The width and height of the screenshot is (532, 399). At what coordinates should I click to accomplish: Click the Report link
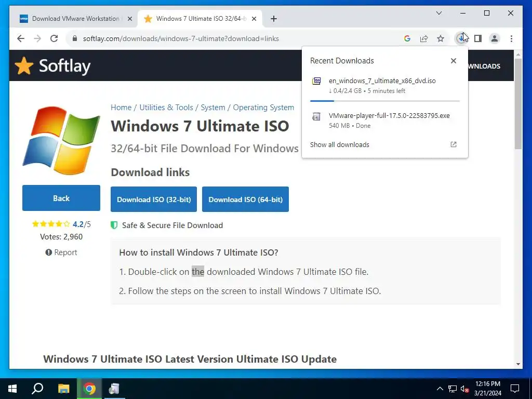[61, 252]
